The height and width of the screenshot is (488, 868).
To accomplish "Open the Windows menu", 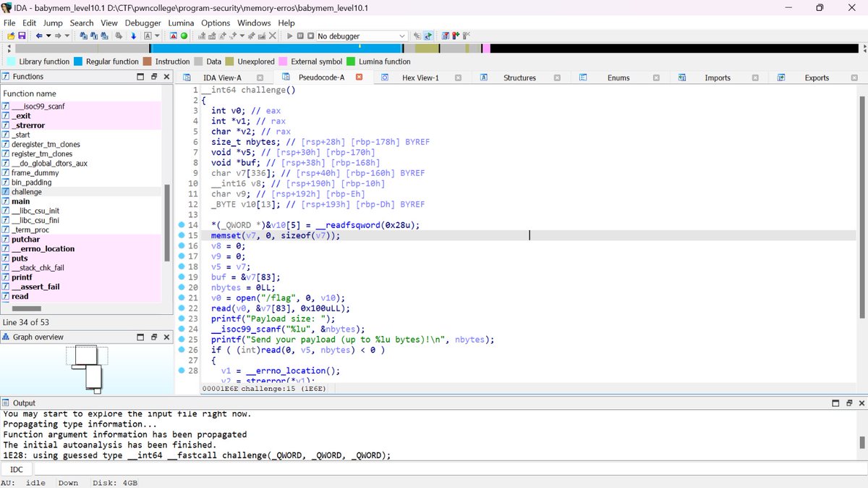I will click(x=254, y=22).
